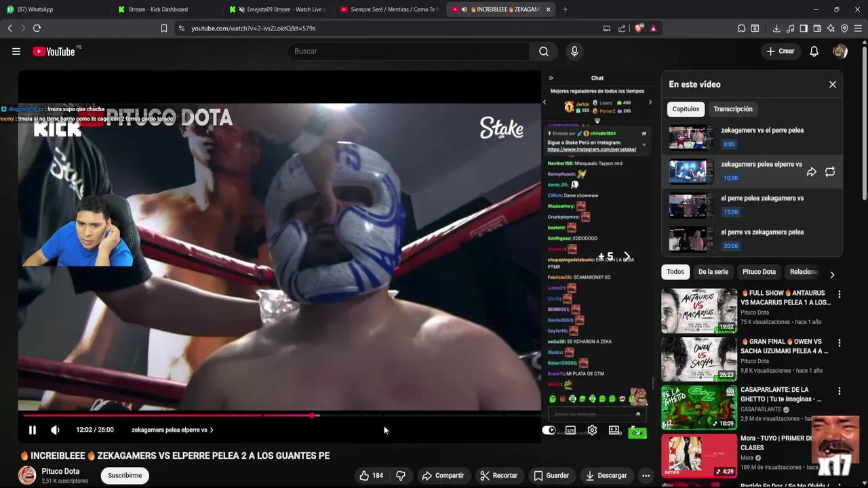Loop the 10:00 chapter

tap(830, 172)
